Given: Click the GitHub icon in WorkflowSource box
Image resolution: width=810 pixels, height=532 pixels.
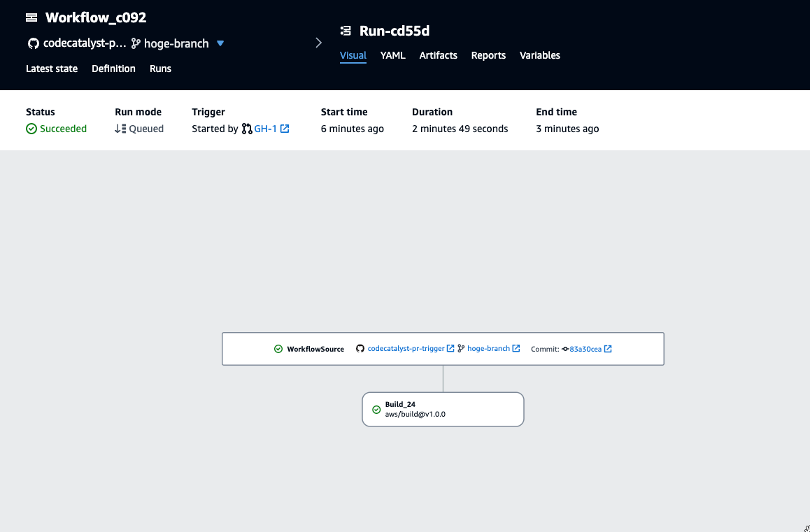Looking at the screenshot, I should 360,349.
